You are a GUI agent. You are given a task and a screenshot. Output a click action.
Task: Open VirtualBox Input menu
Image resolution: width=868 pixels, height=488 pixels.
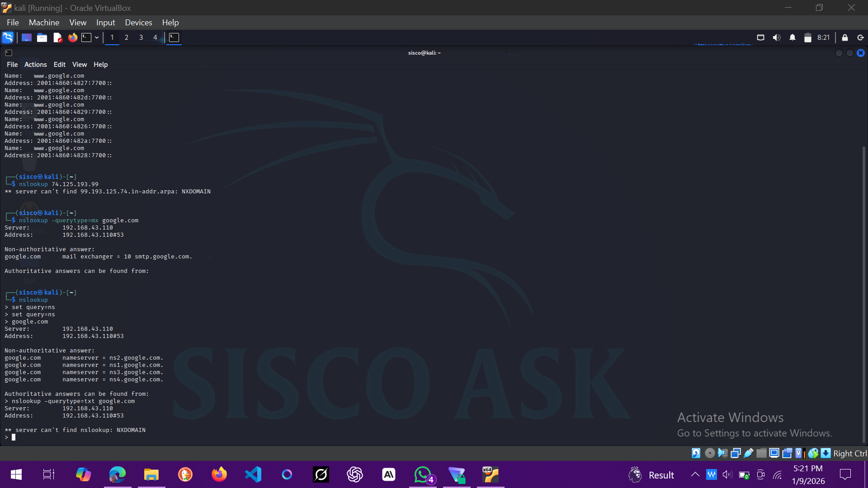pyautogui.click(x=105, y=23)
